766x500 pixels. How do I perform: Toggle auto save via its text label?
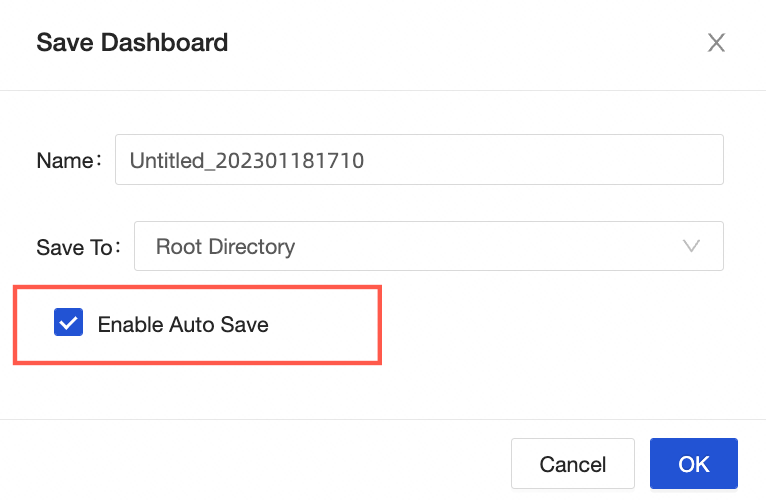click(x=183, y=324)
